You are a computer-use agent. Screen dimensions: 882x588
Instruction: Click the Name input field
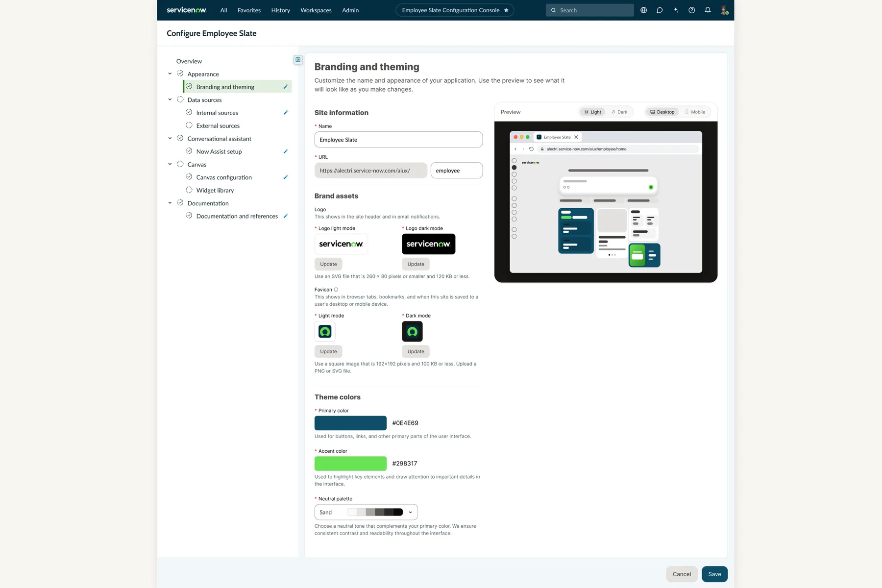pos(398,140)
